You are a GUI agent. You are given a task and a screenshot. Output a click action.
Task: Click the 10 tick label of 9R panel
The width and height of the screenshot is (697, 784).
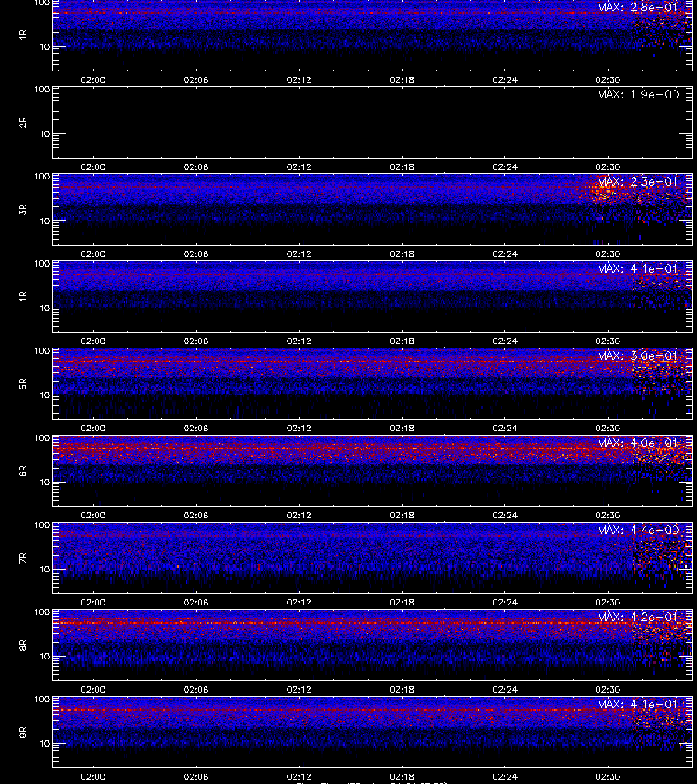[44, 744]
